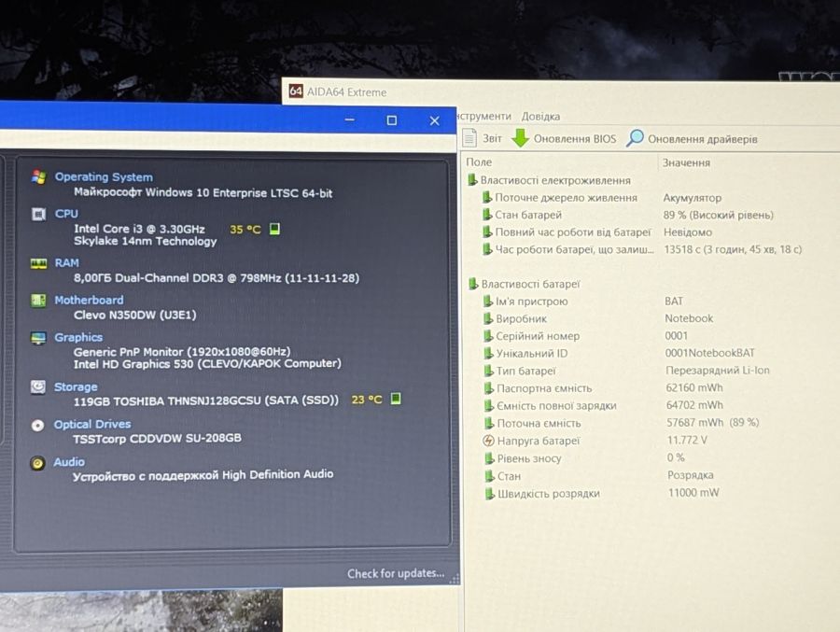Close the blue-titled system info window
This screenshot has width=840, height=632.
(434, 120)
